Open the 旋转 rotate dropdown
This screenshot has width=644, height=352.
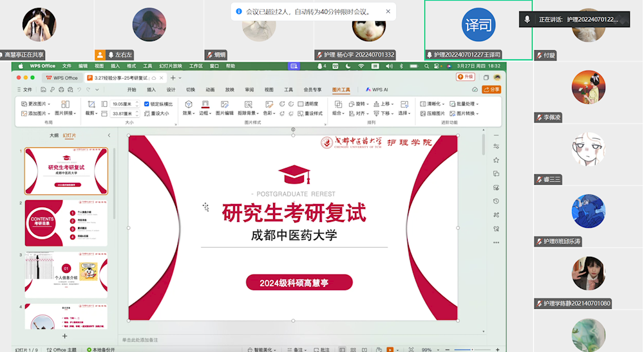coord(359,104)
